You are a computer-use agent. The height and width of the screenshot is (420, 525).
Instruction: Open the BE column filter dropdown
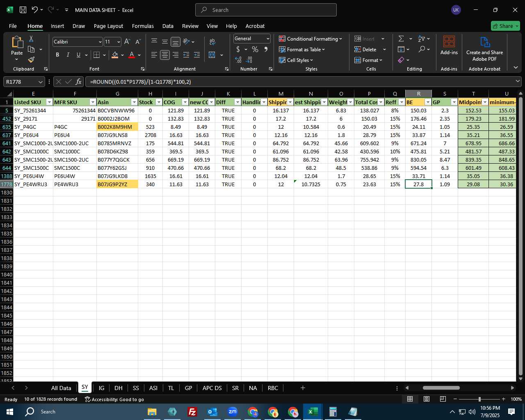coord(428,102)
